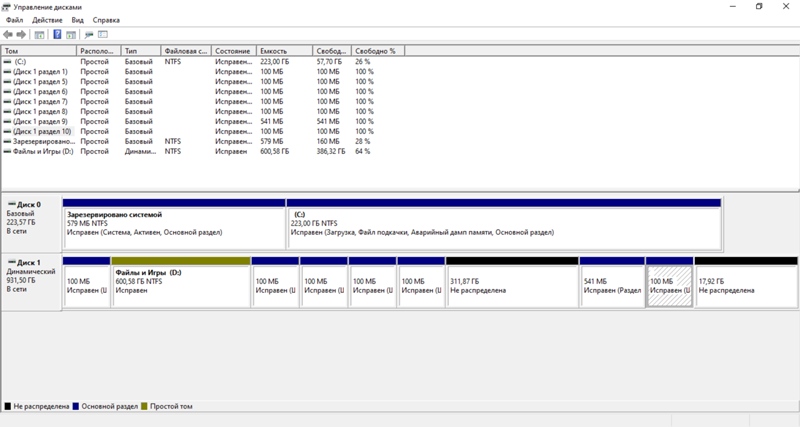Select the Диск 1 dynamic disk icon

[x=10, y=262]
